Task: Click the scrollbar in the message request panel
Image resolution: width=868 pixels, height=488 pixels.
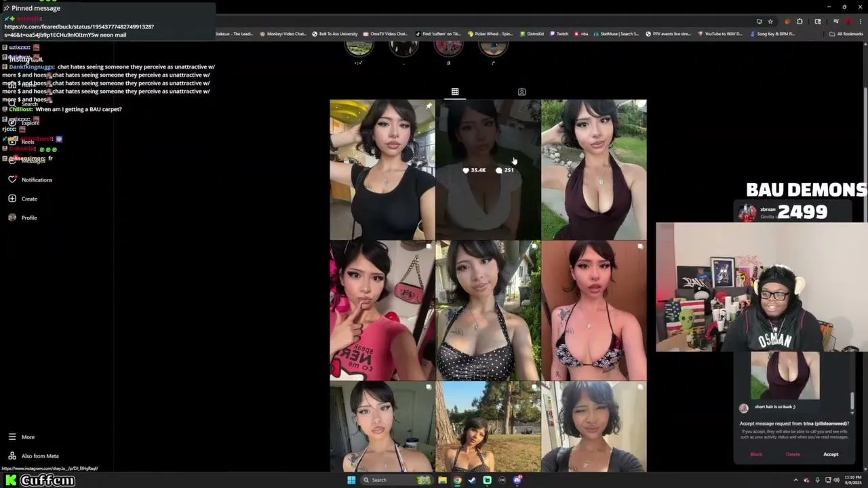Action: click(852, 400)
